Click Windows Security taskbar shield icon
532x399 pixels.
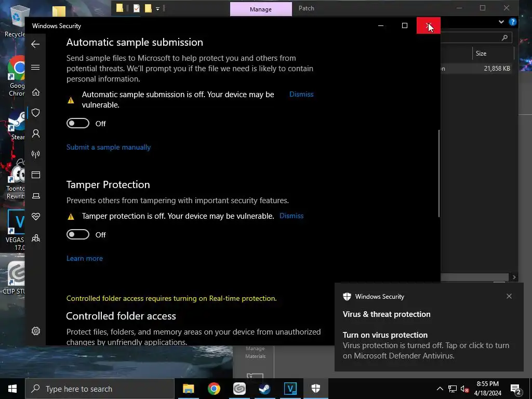(x=315, y=389)
